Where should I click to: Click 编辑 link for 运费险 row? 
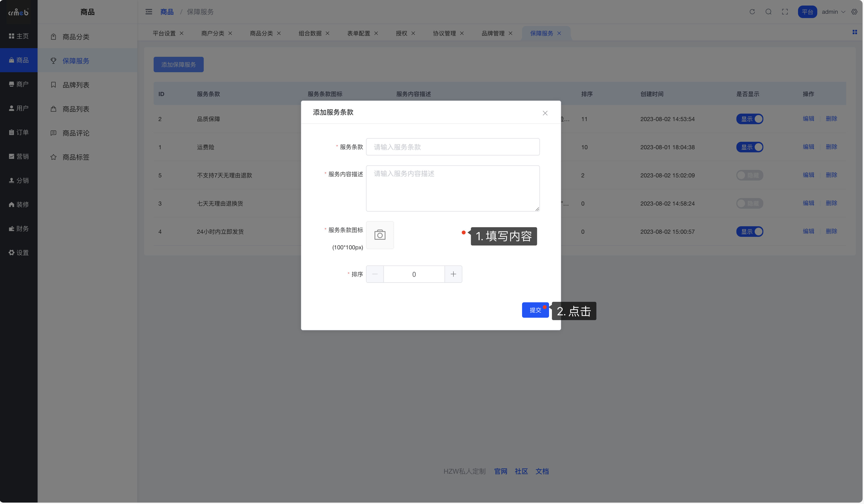(x=808, y=147)
